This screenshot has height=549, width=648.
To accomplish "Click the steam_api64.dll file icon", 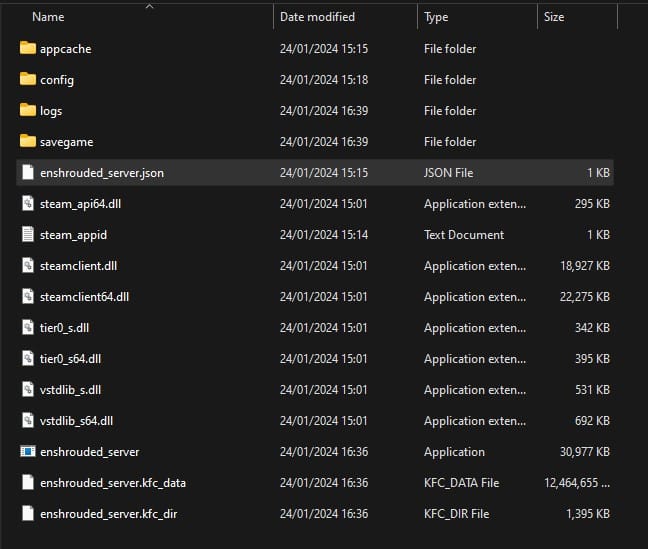I will [x=28, y=203].
